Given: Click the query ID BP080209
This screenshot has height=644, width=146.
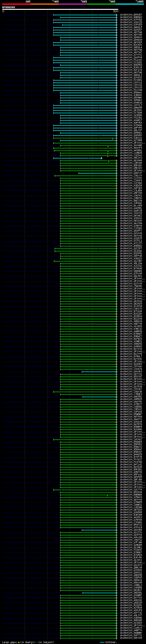Looking at the screenshot, I should pyautogui.click(x=8, y=8).
